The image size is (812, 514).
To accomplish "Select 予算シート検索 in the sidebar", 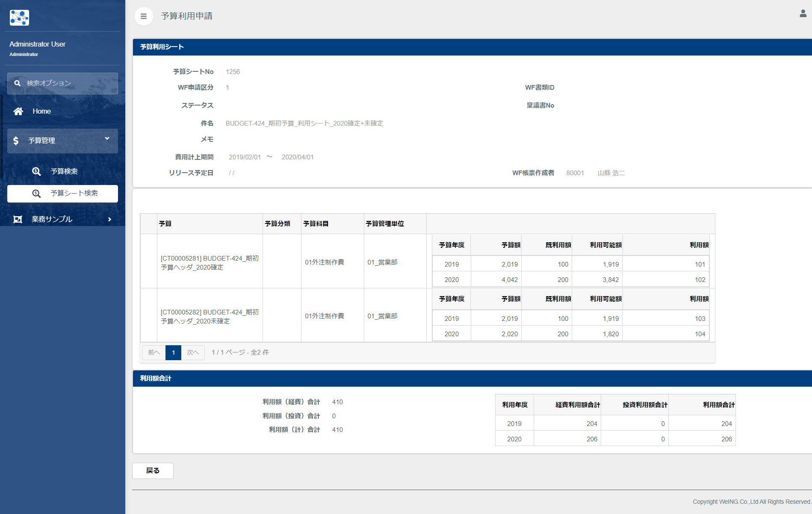I will coord(74,194).
